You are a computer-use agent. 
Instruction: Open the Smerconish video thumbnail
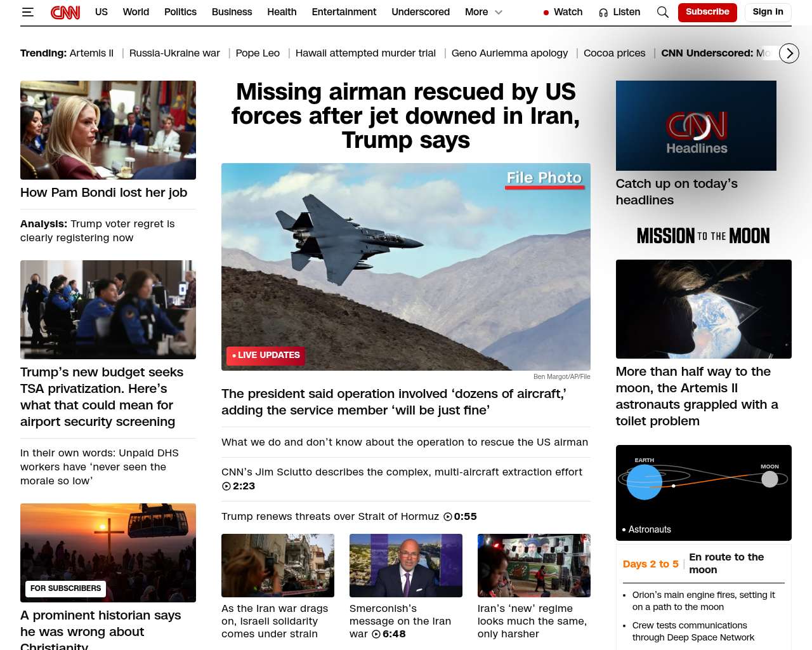pos(406,566)
